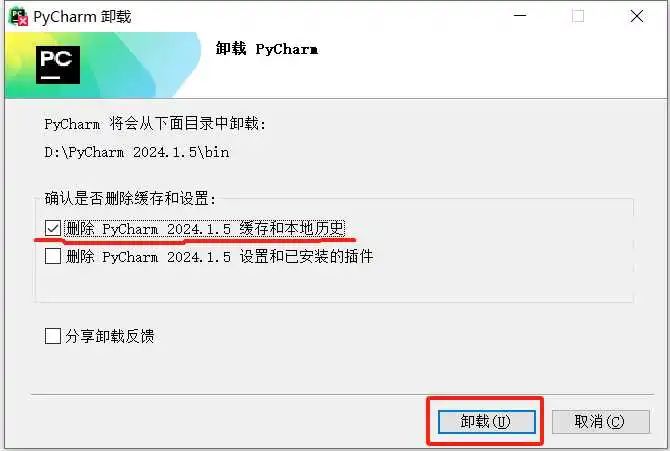Click the 分享卸载反馈 label text
Screen dimensions: 670x451
(x=110, y=336)
